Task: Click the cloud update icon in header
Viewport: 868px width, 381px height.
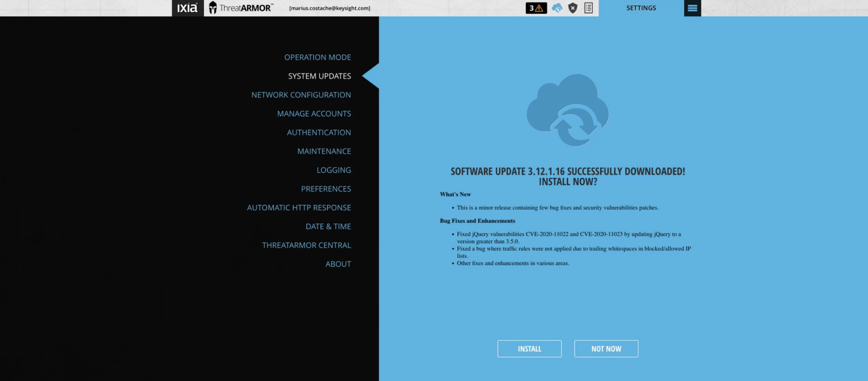Action: click(x=557, y=8)
